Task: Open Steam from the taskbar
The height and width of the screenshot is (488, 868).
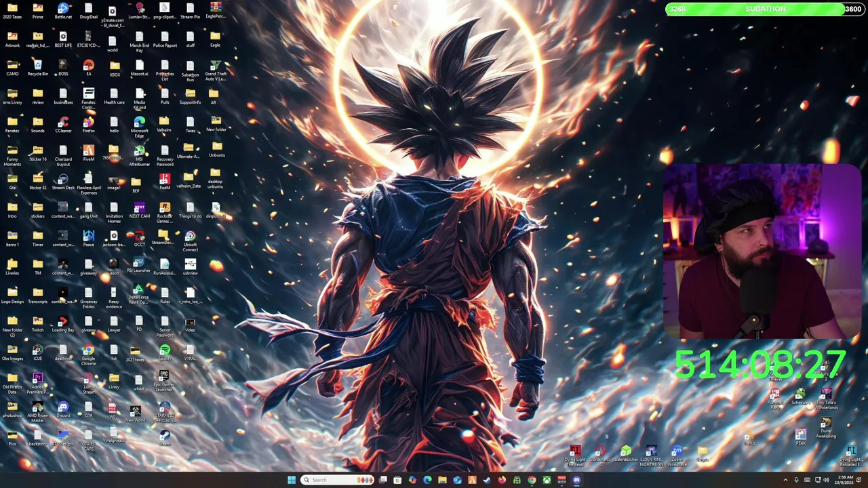Action: coord(487,480)
